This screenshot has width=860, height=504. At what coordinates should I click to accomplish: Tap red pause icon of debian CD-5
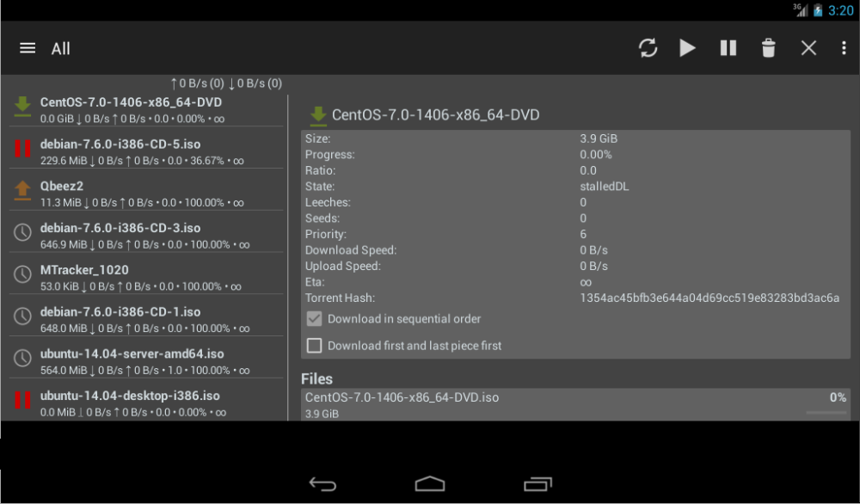pos(22,148)
